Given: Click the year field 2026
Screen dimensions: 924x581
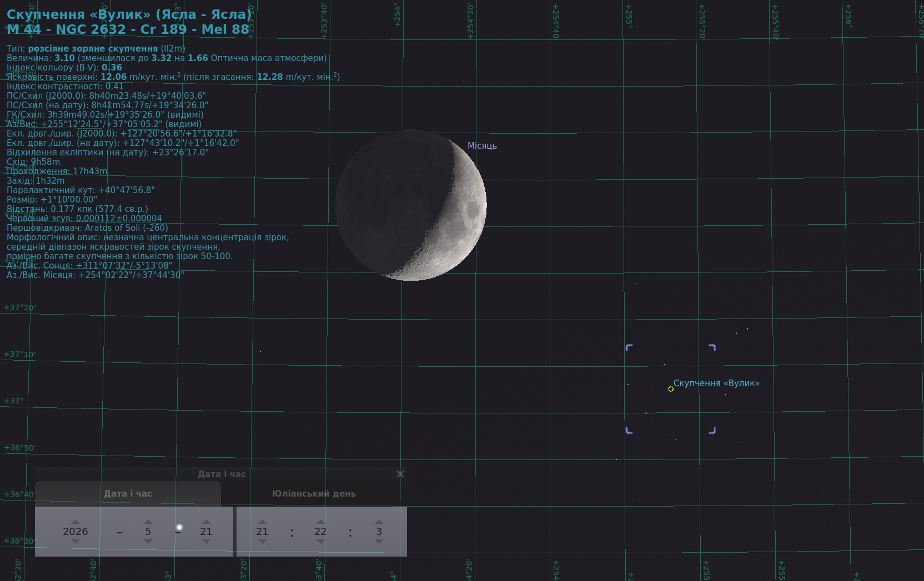Looking at the screenshot, I should (x=76, y=532).
